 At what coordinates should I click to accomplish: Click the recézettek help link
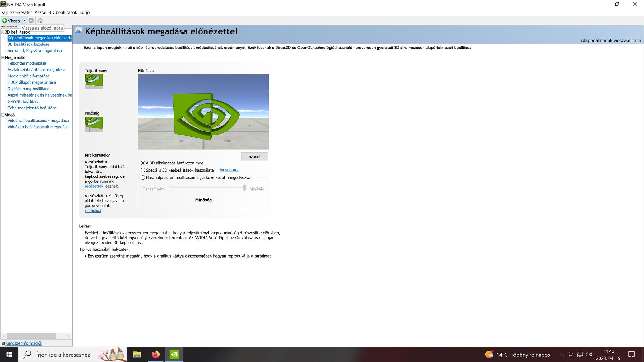94,186
